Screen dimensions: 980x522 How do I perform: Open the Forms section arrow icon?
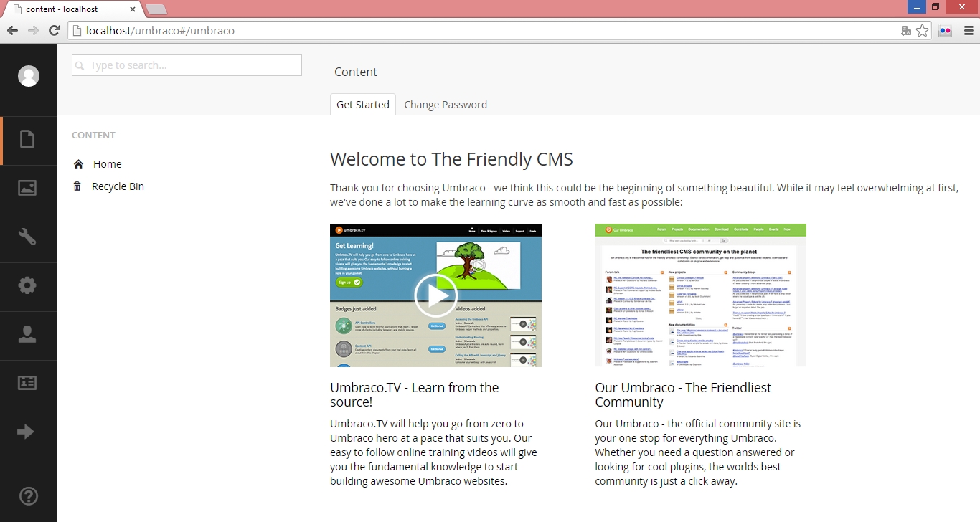click(x=26, y=432)
